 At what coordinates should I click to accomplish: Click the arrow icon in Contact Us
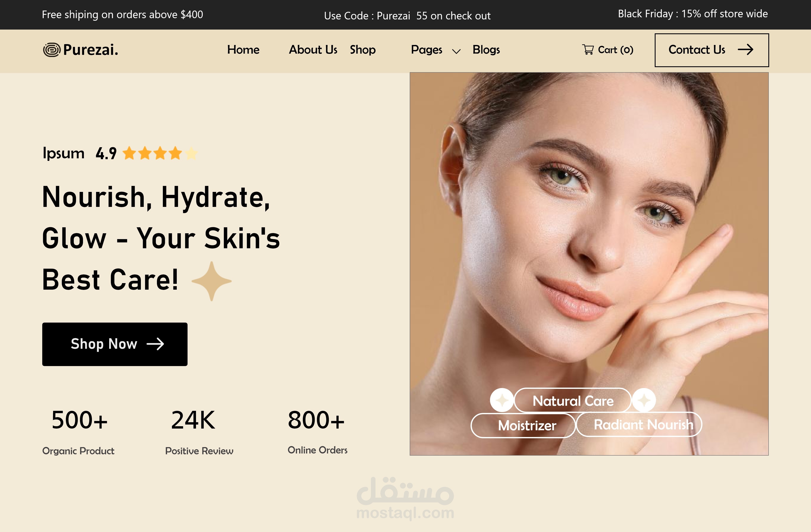pos(745,50)
